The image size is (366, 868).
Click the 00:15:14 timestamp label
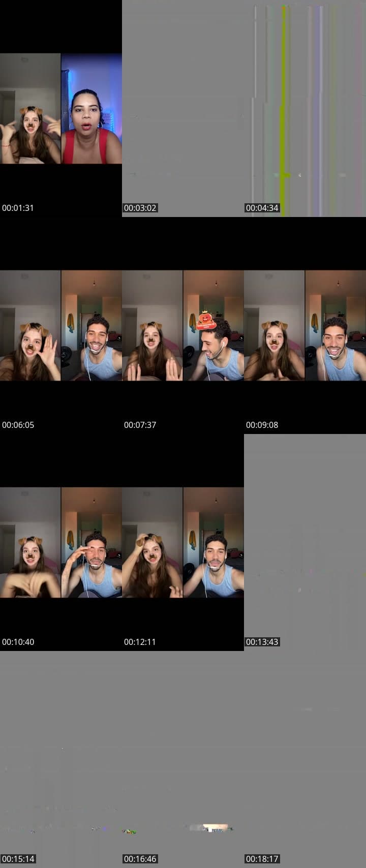(18, 859)
